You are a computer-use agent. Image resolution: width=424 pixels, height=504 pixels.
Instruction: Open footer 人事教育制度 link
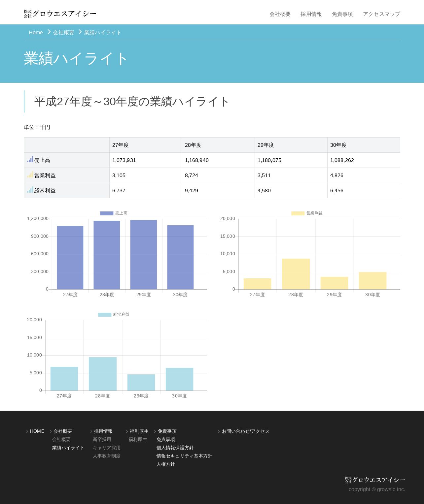107,456
